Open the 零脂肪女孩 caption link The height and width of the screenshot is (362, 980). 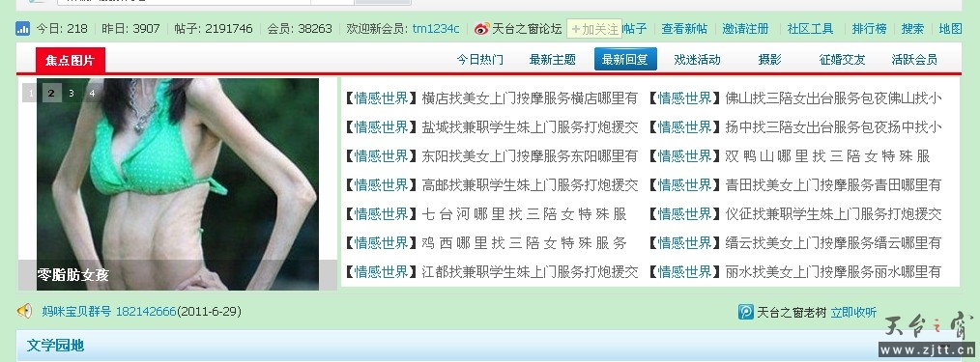coord(73,274)
